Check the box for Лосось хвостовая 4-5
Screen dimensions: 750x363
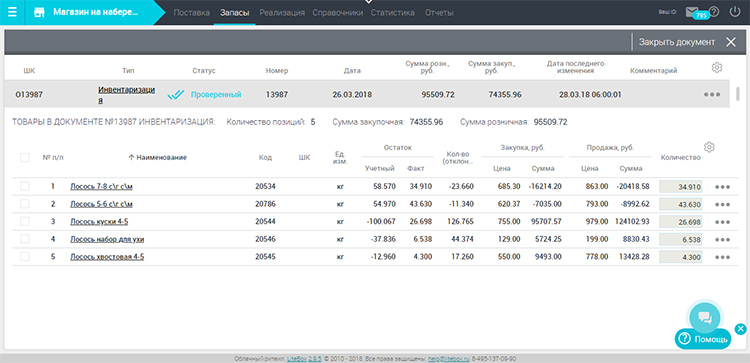pos(24,257)
